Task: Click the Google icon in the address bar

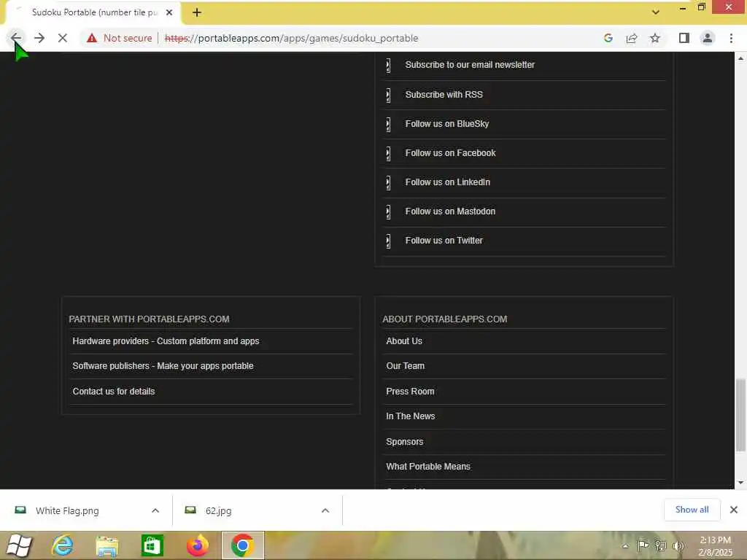Action: [x=608, y=38]
